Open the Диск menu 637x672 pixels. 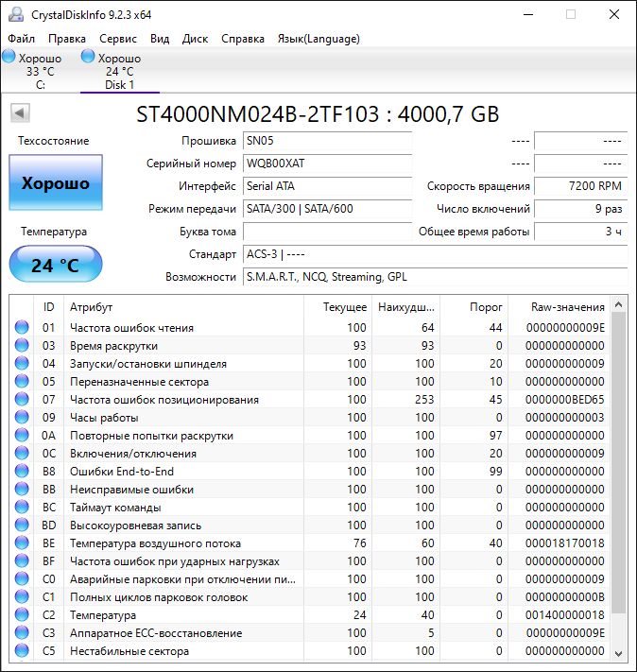point(195,39)
